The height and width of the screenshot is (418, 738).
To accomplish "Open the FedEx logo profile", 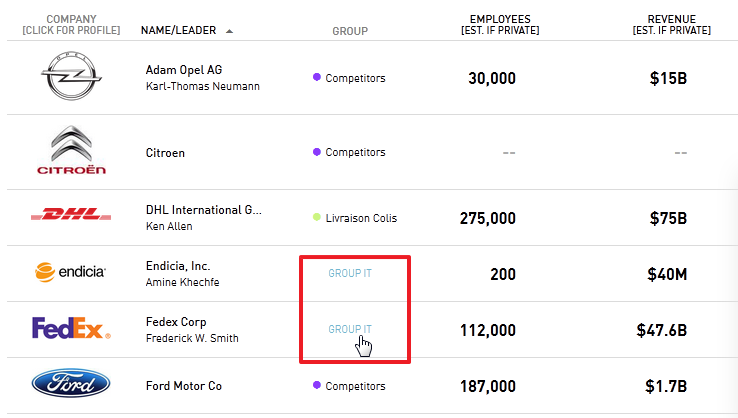I will pos(71,328).
